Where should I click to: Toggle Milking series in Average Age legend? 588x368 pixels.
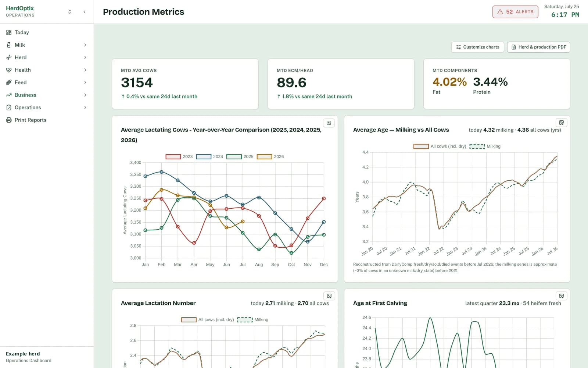(x=485, y=146)
